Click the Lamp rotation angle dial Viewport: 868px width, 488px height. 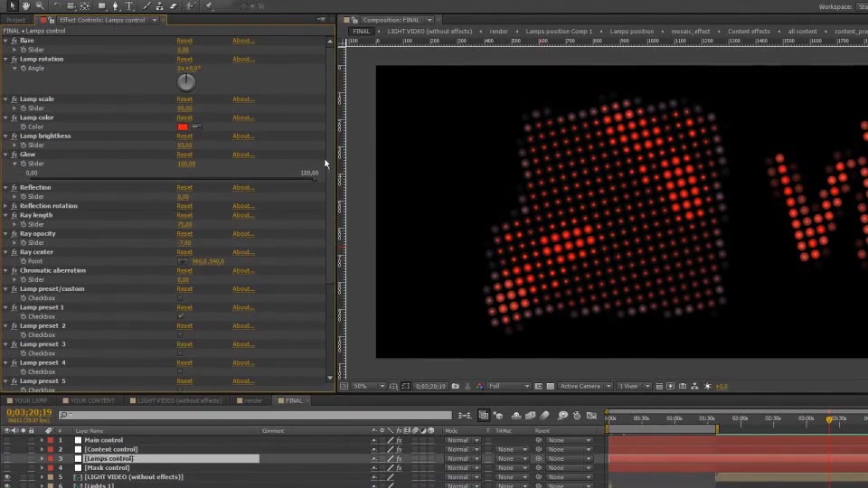coord(186,82)
